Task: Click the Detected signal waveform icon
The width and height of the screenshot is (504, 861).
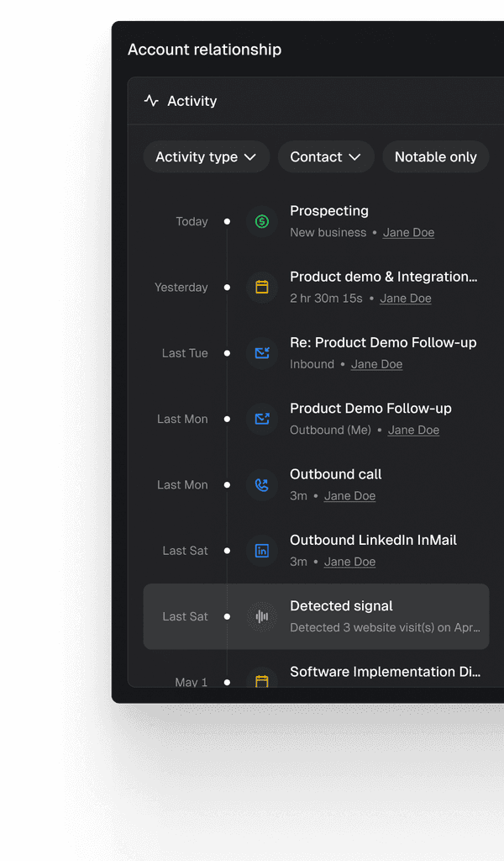Action: coord(261,616)
